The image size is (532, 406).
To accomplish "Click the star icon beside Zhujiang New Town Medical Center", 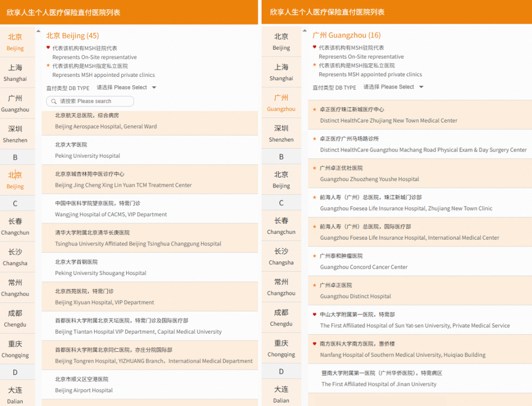I will click(x=315, y=109).
